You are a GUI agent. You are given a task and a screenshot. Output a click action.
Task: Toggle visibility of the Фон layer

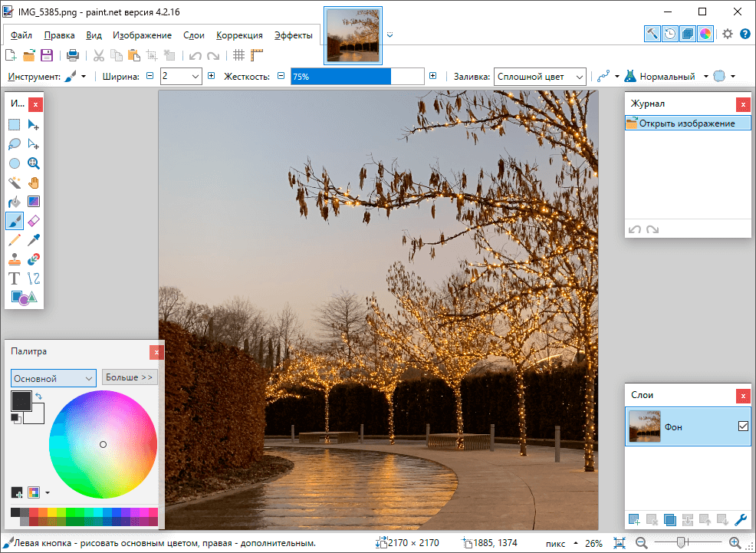coord(742,426)
